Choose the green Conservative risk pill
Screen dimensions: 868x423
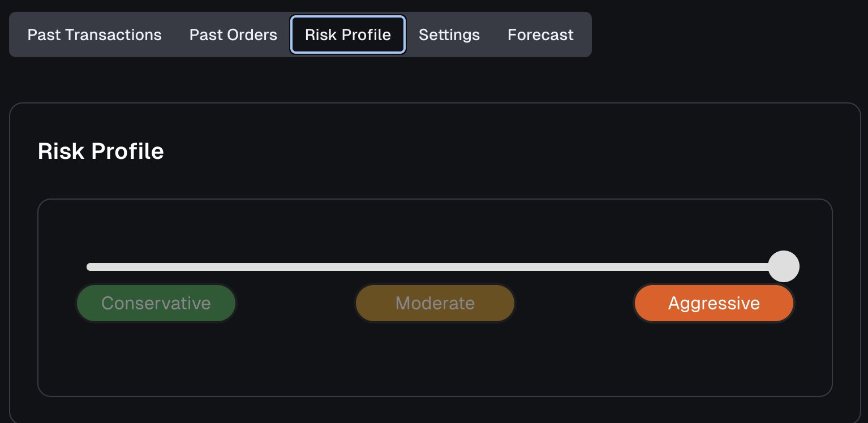[x=156, y=303]
